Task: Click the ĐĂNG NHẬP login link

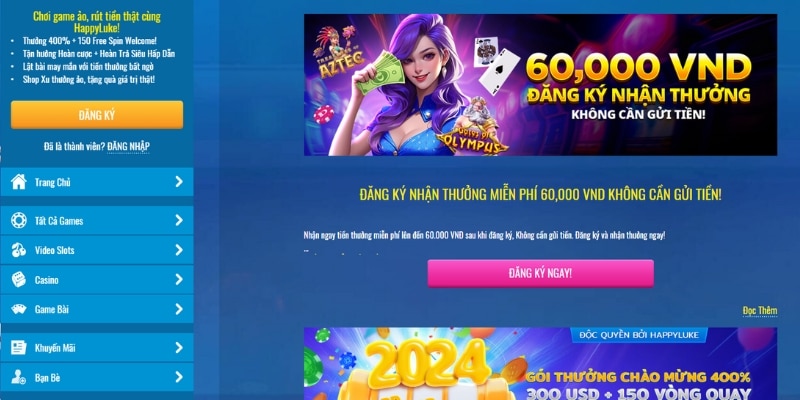Action: click(x=128, y=147)
